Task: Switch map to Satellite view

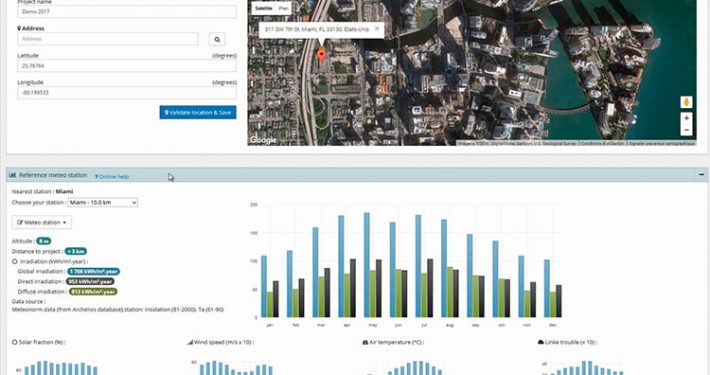Action: click(264, 8)
